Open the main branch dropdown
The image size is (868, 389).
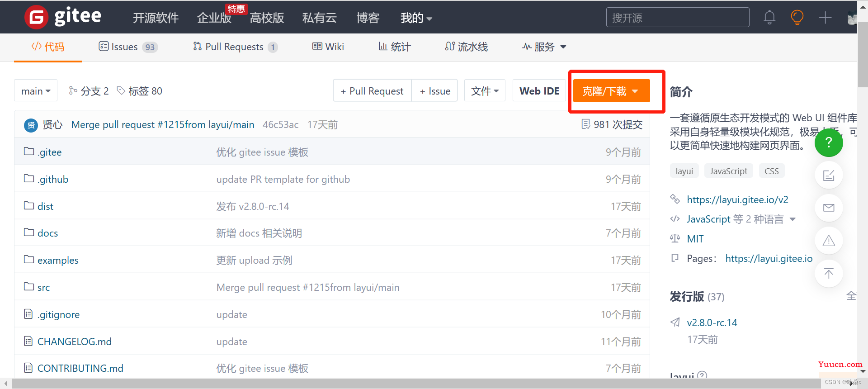(36, 91)
